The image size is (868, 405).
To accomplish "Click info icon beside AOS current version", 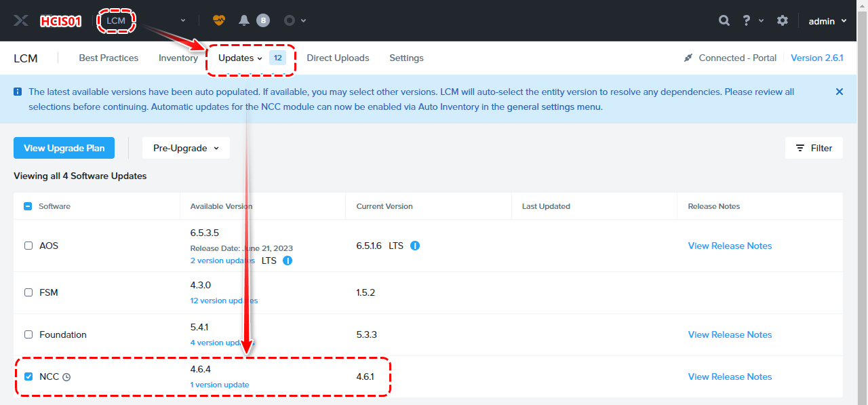I will [x=415, y=246].
